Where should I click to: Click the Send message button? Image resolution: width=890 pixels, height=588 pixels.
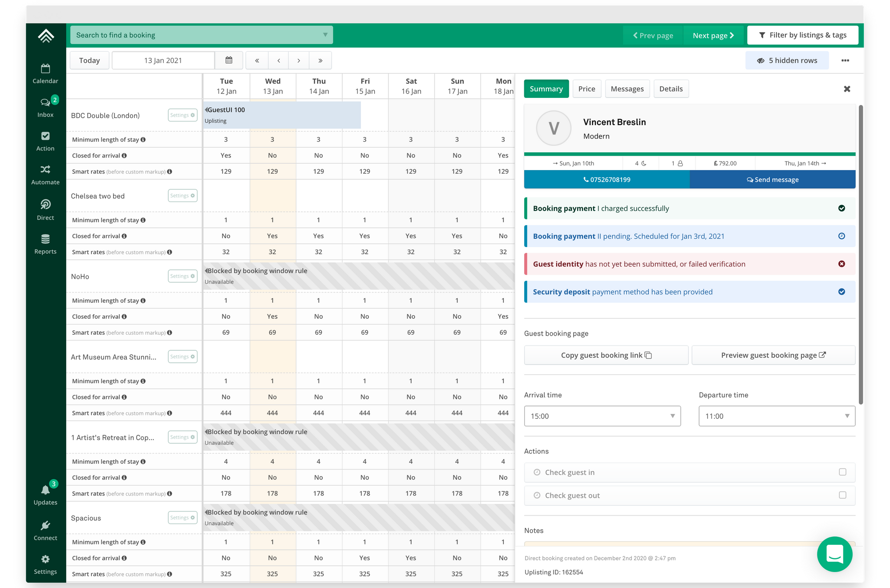(x=773, y=180)
